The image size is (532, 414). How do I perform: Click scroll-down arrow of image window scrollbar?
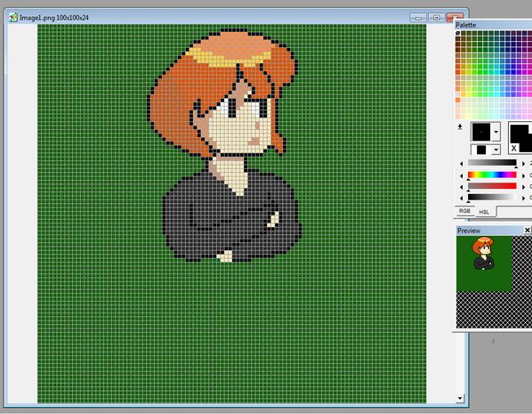(x=460, y=398)
